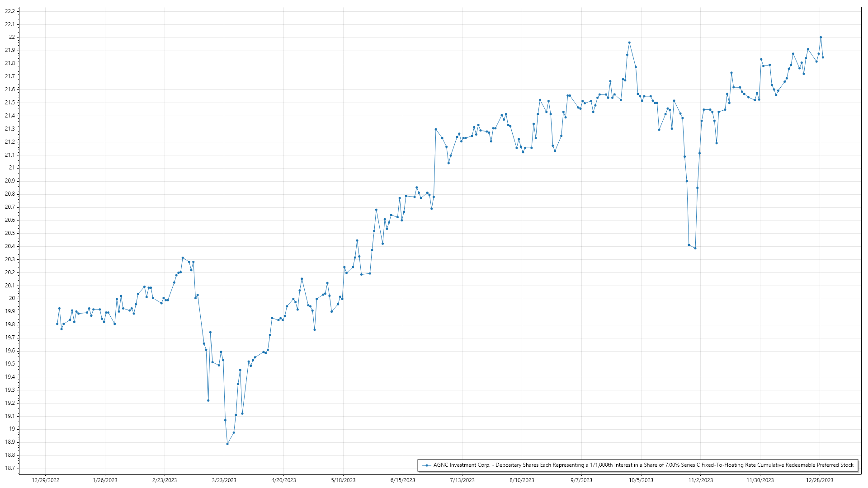
Task: Click the bottom point of the early-November dip
Action: coord(695,248)
